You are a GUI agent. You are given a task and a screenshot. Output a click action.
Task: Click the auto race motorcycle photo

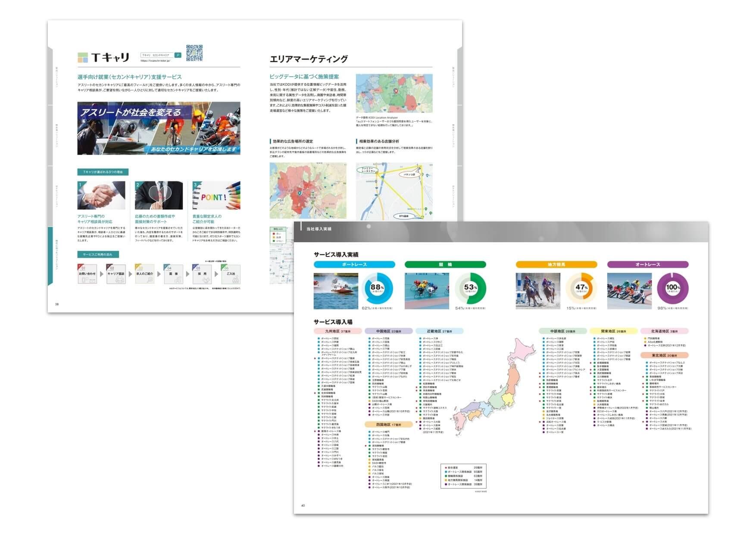pos(629,291)
